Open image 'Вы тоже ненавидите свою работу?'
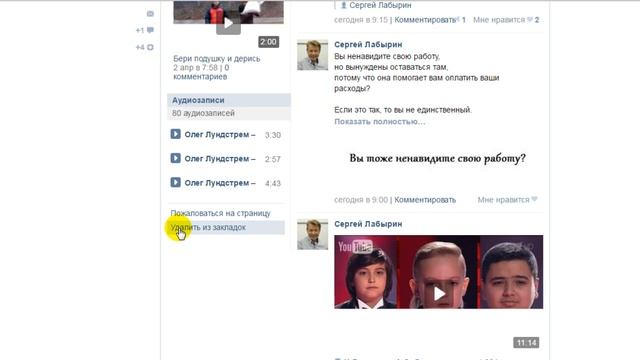 (438, 158)
